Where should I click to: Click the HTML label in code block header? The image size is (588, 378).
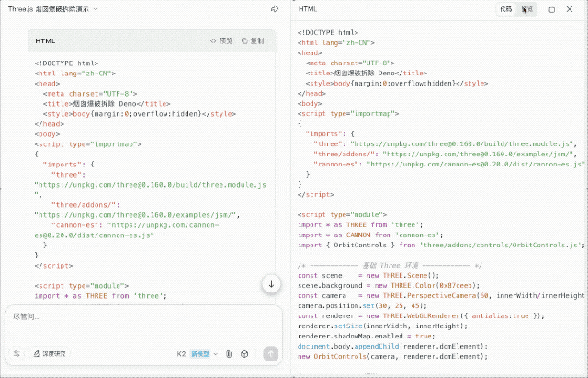pyautogui.click(x=45, y=40)
